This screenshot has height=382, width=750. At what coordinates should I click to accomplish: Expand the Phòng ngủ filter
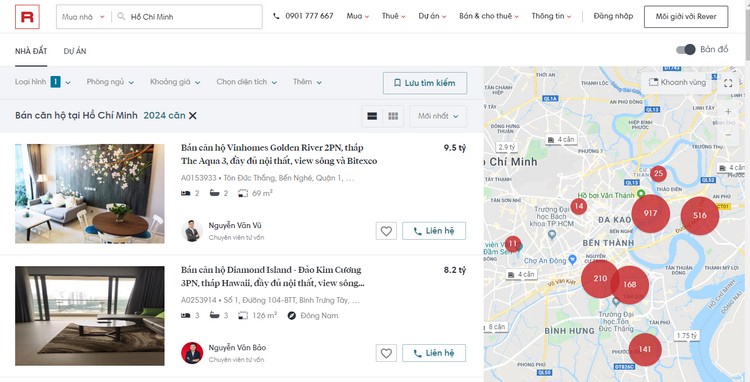pos(110,82)
